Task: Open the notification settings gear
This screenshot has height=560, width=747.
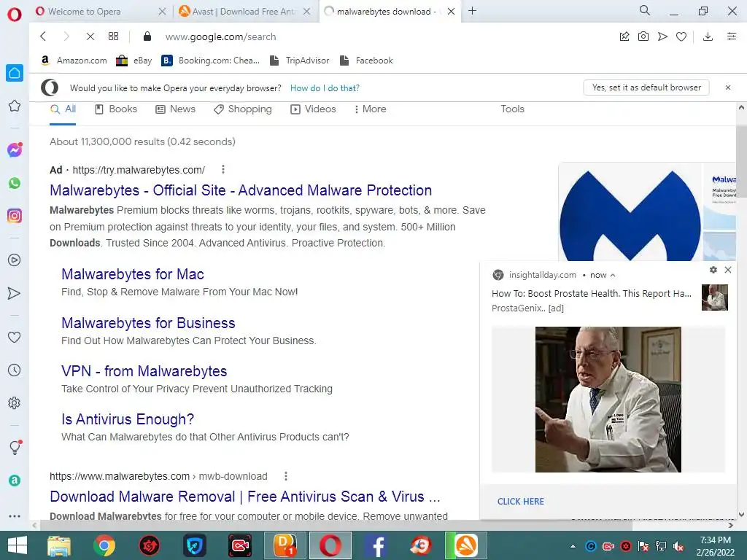Action: 713,270
